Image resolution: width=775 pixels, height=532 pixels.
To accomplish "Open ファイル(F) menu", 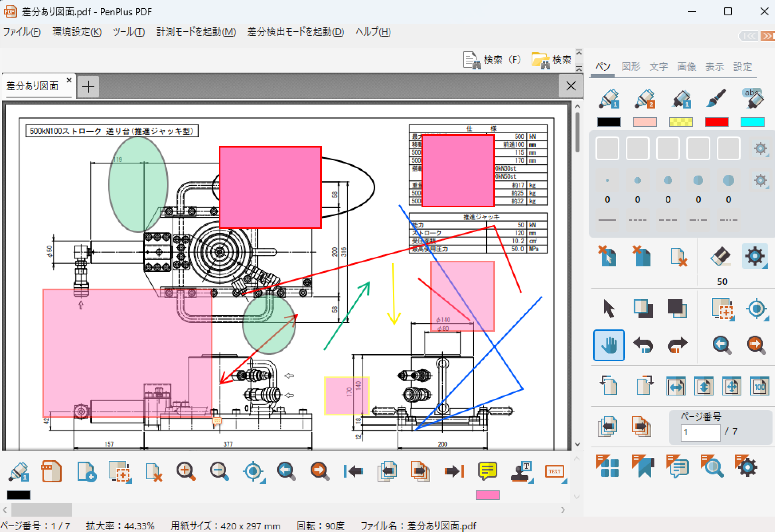I will (x=22, y=32).
